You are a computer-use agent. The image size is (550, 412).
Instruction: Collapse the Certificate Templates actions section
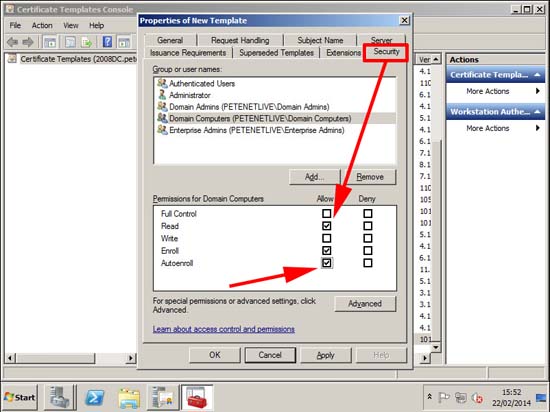537,75
